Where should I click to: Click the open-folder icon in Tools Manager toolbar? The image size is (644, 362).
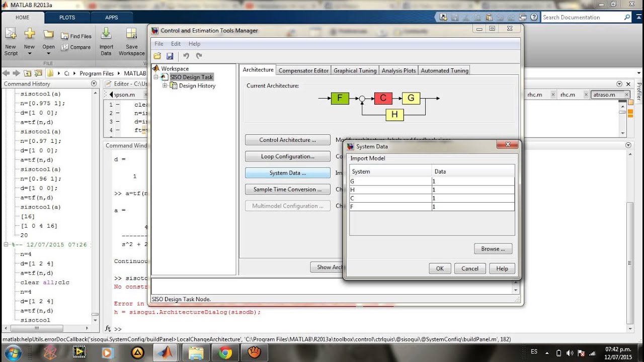[157, 56]
